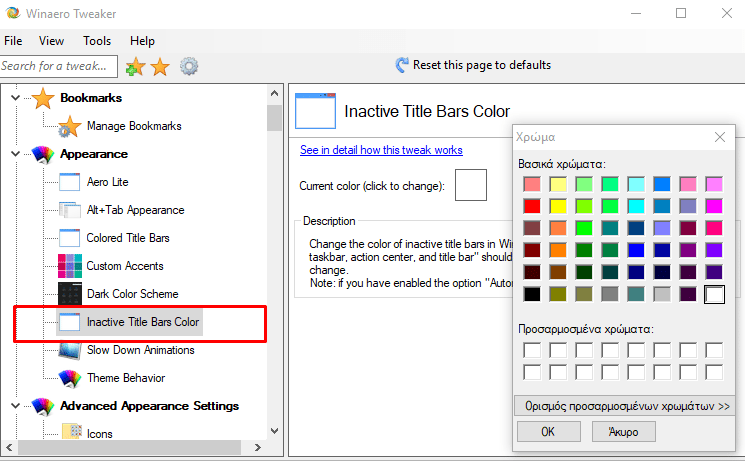Close the Χρώμα color dialog
The image size is (745, 461).
pyautogui.click(x=720, y=137)
